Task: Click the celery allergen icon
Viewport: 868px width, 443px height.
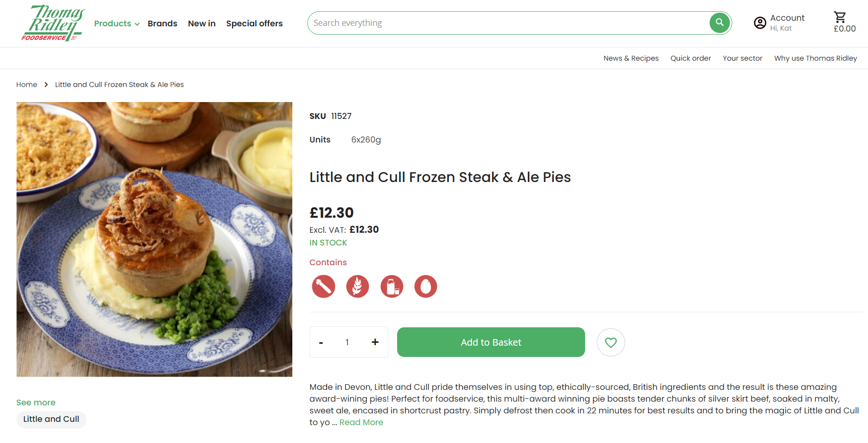Action: coord(323,286)
